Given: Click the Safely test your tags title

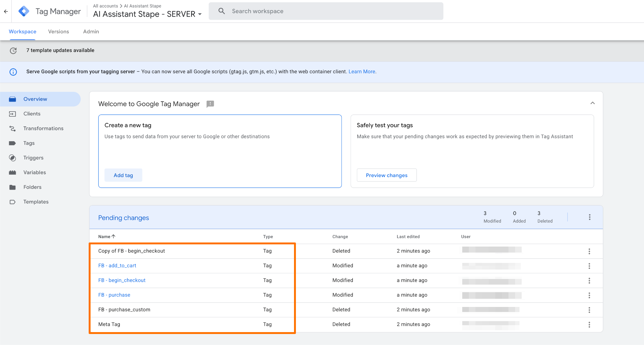Looking at the screenshot, I should pyautogui.click(x=385, y=125).
